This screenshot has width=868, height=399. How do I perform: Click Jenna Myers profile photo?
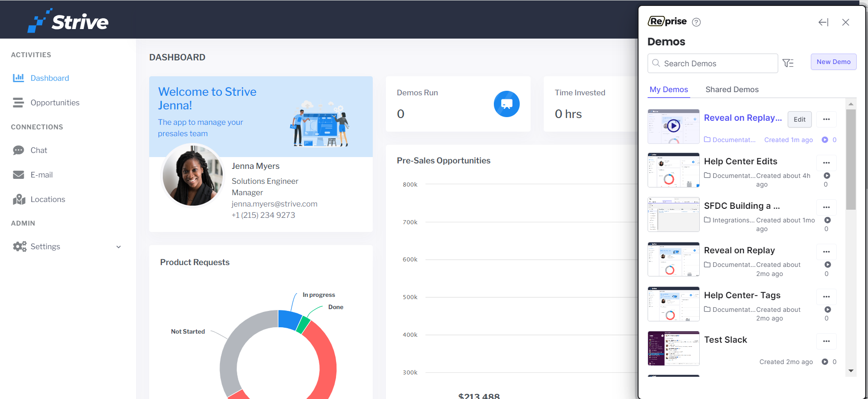click(193, 175)
